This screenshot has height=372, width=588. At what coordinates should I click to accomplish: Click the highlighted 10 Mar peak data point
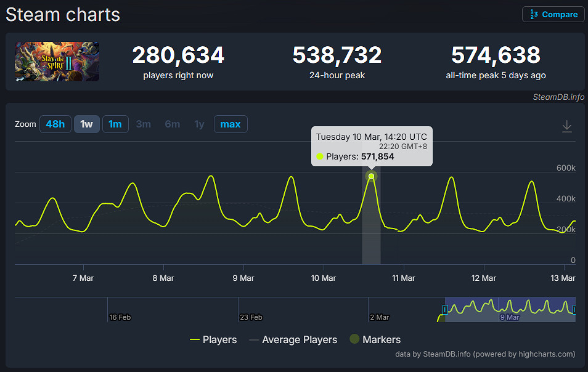371,177
